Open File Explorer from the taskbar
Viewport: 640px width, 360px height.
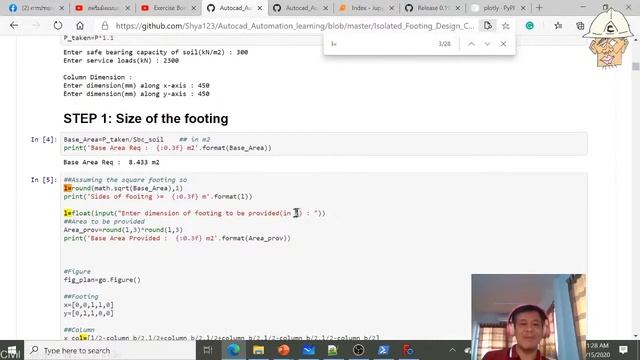[x=258, y=350]
